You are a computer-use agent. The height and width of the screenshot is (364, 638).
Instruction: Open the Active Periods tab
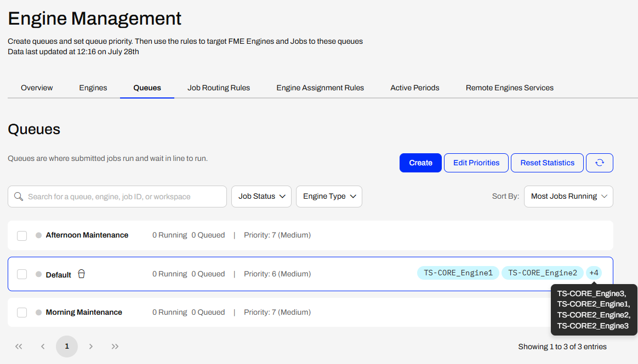pyautogui.click(x=414, y=88)
